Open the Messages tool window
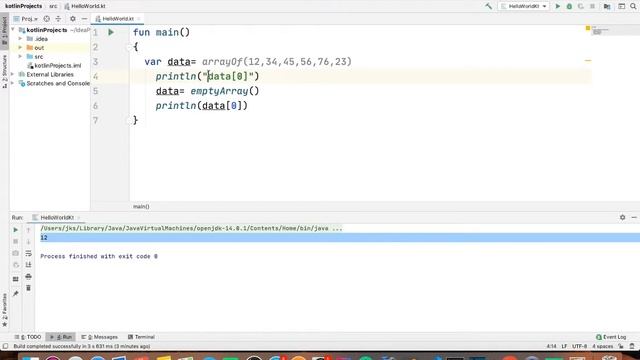The image size is (640, 360). click(x=100, y=337)
